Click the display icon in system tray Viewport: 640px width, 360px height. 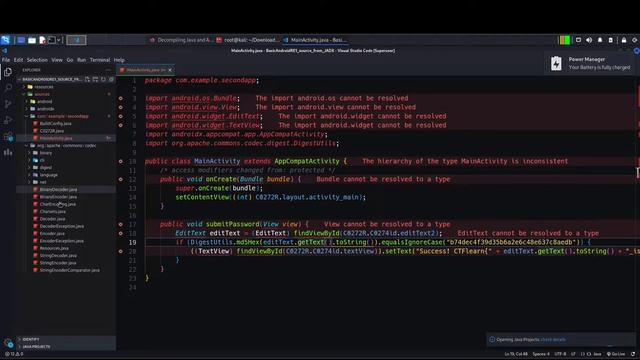578,40
